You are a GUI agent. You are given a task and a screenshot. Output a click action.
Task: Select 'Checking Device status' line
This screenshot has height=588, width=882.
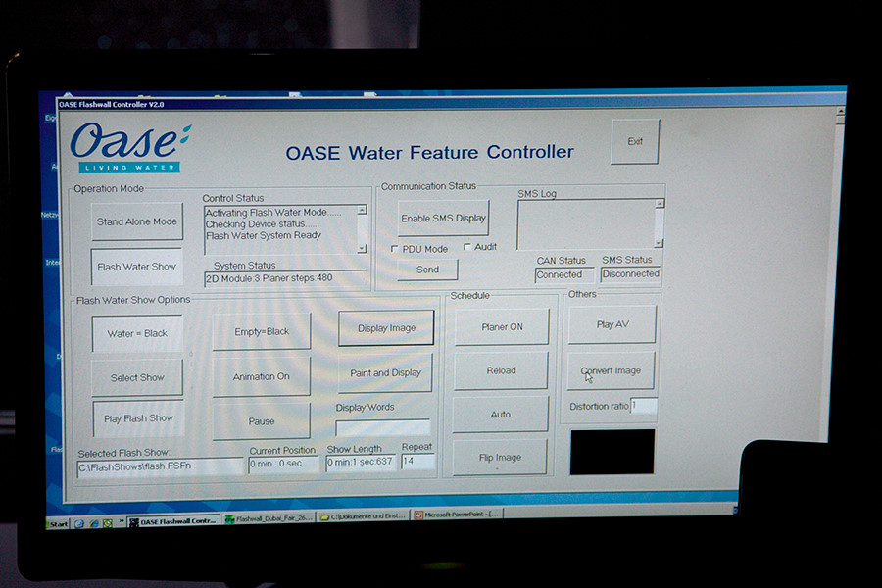[x=262, y=224]
